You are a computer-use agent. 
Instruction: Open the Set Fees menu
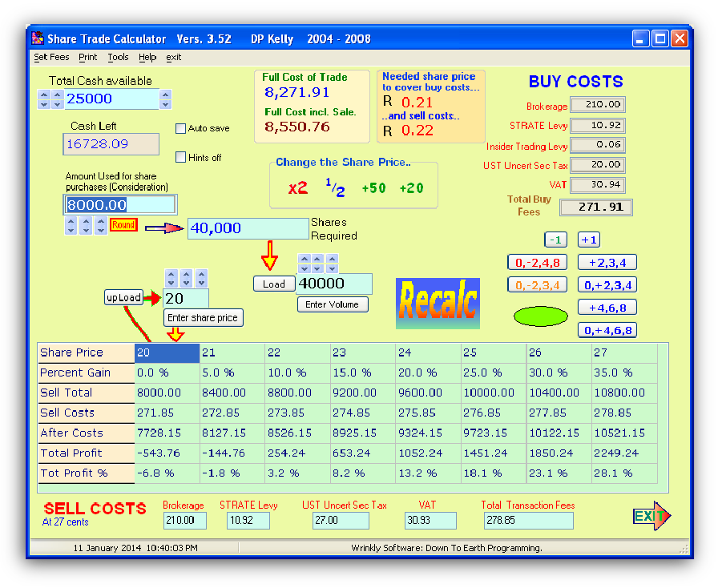point(51,58)
